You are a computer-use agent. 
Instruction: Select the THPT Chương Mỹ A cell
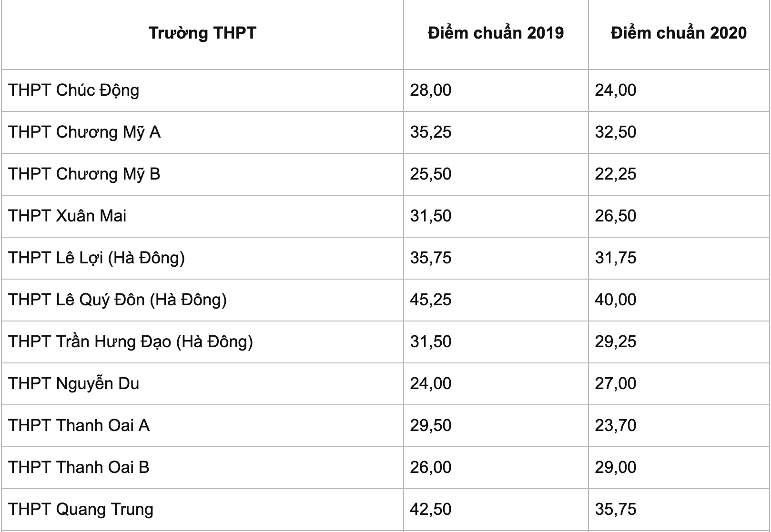[84, 132]
